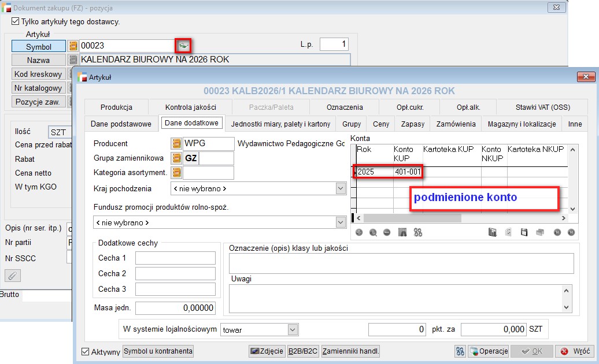The height and width of the screenshot is (364, 599).
Task: Click the highlighted green icon next to symbol 00023
Action: click(183, 46)
